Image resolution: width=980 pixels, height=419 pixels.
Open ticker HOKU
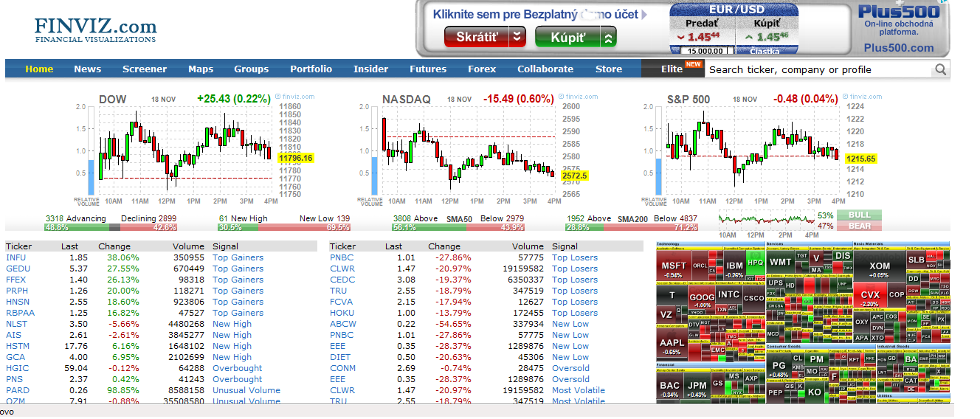pos(342,313)
